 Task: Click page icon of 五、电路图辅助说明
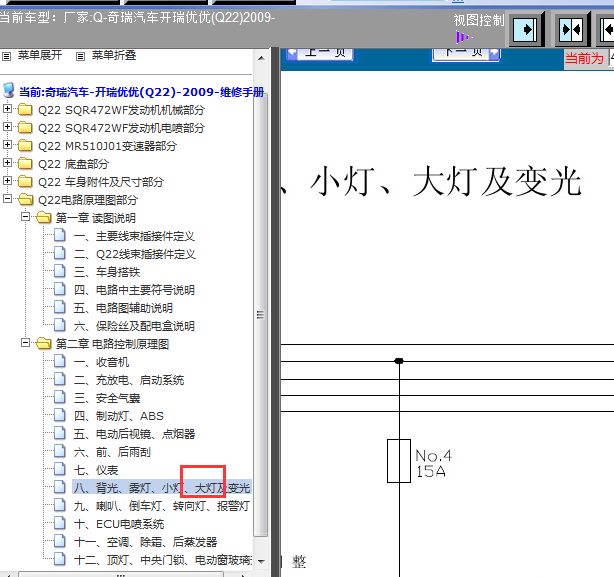(60, 307)
